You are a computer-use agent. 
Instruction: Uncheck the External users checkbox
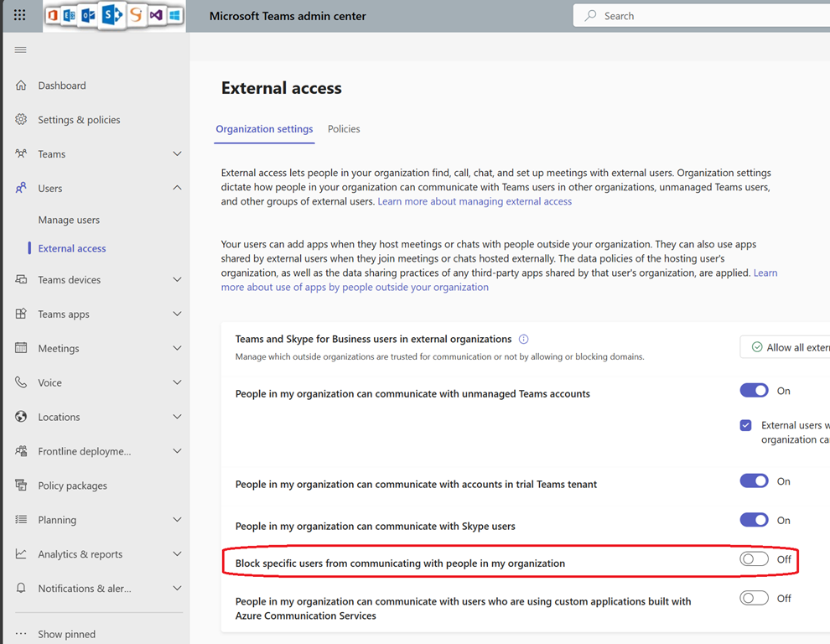(745, 425)
